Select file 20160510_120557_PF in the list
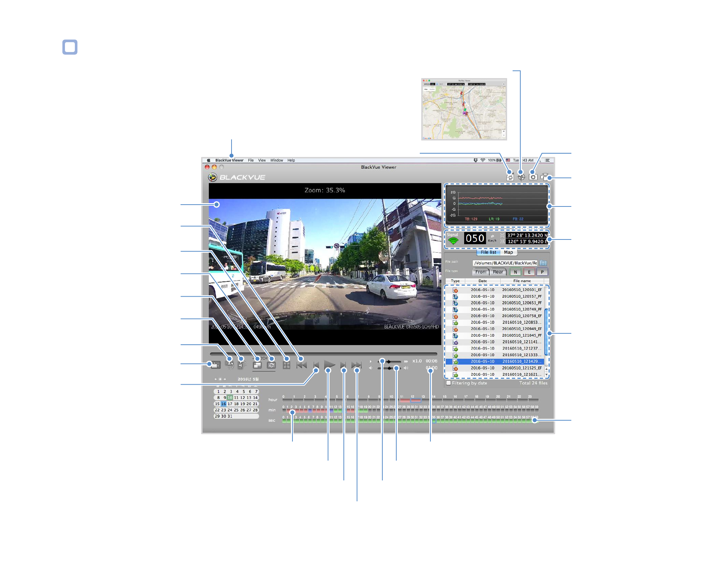The height and width of the screenshot is (582, 728). [495, 296]
